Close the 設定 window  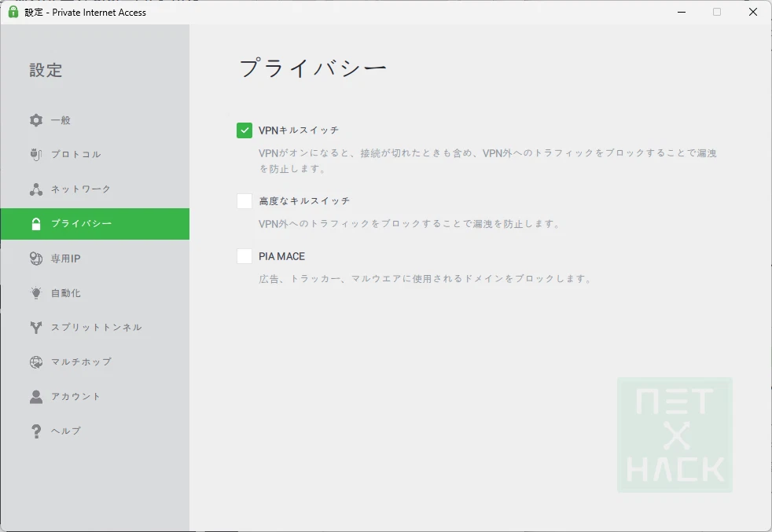(x=752, y=12)
